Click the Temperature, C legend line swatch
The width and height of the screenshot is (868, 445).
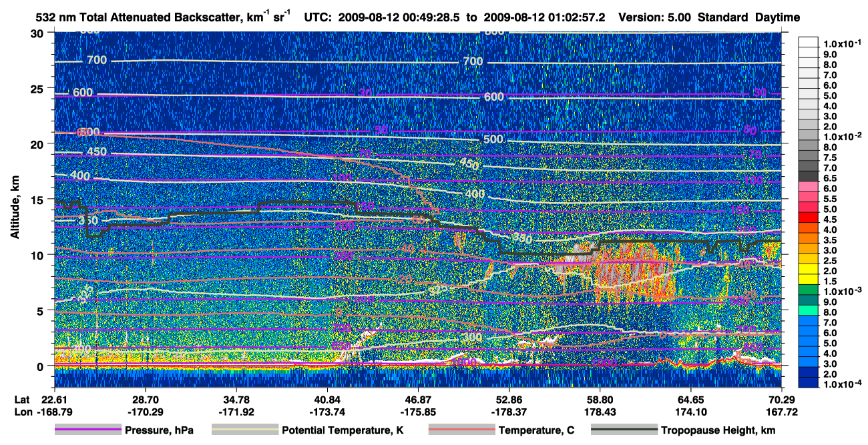(x=461, y=430)
